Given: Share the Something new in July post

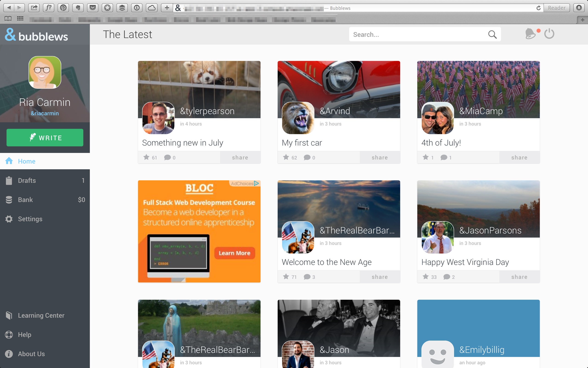Looking at the screenshot, I should (x=240, y=158).
